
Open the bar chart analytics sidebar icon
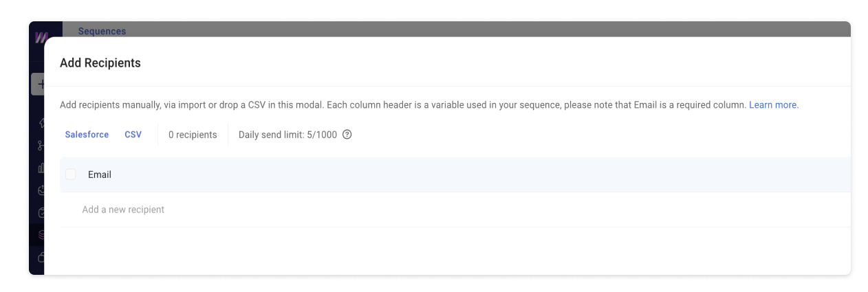[41, 168]
